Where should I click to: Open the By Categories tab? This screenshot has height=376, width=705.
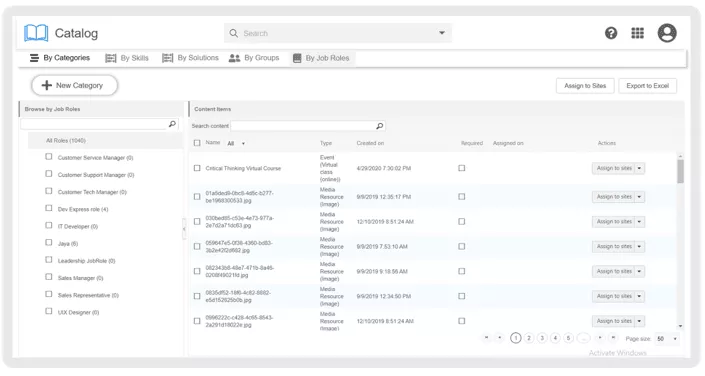60,58
